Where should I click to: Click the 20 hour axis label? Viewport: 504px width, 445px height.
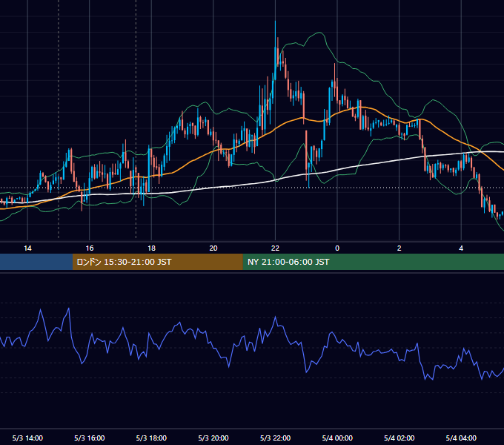click(213, 248)
